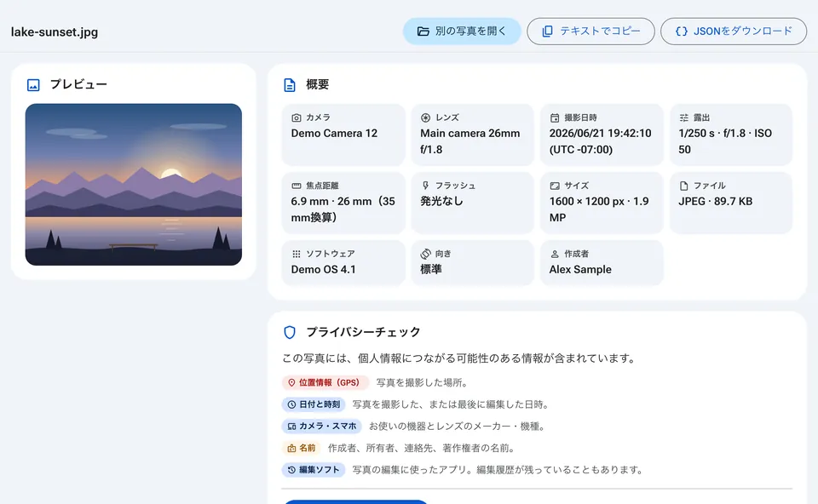Select the Alex Sample author value
The height and width of the screenshot is (504, 818).
pos(580,270)
